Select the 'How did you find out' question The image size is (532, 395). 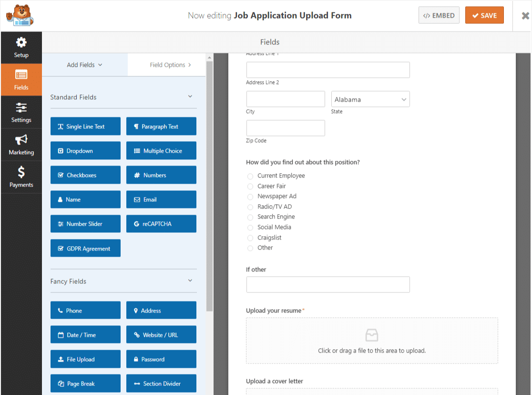303,162
